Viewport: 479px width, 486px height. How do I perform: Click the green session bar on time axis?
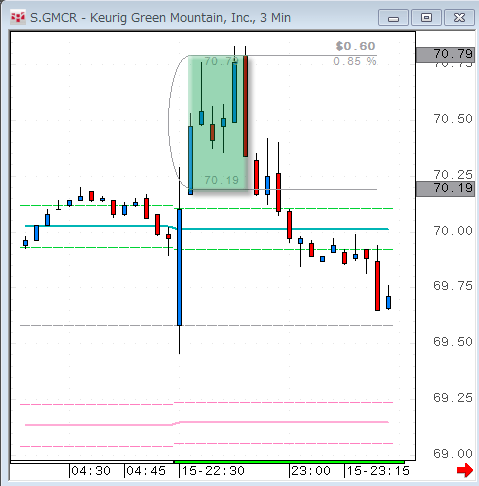coord(289,462)
